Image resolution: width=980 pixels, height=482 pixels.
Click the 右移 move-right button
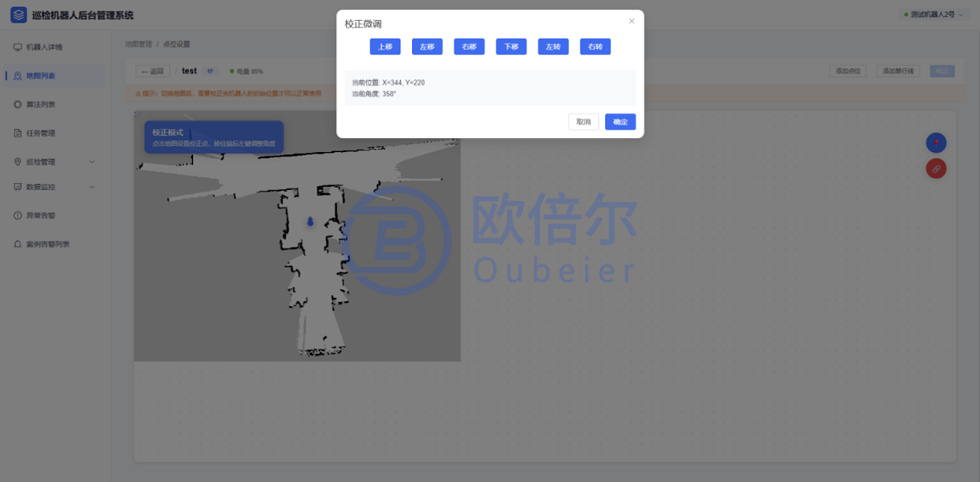pos(469,47)
